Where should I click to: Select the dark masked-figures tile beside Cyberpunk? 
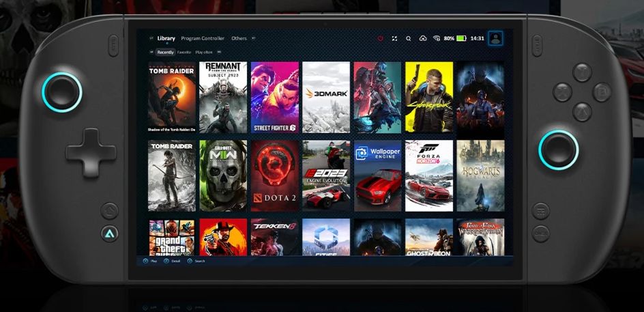click(x=480, y=98)
